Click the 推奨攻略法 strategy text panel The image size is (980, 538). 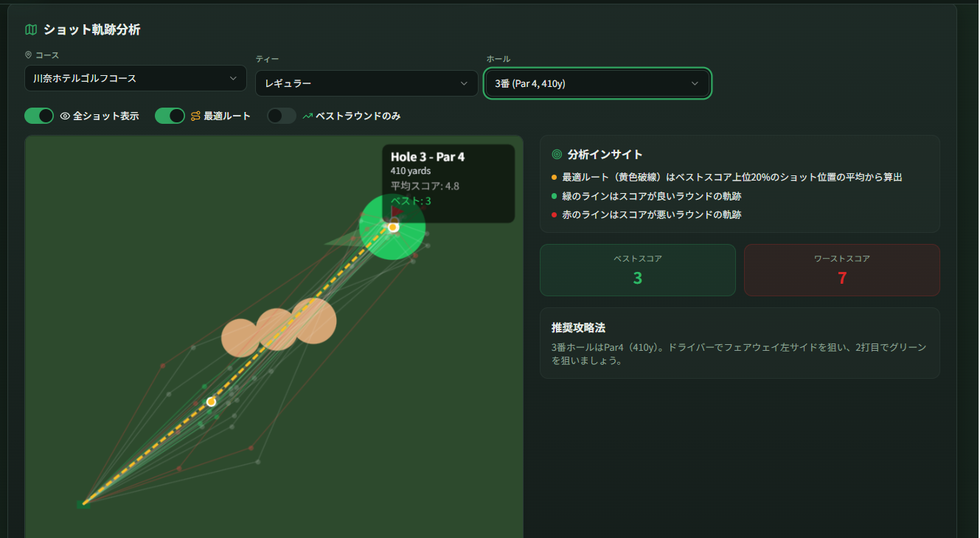coord(740,343)
